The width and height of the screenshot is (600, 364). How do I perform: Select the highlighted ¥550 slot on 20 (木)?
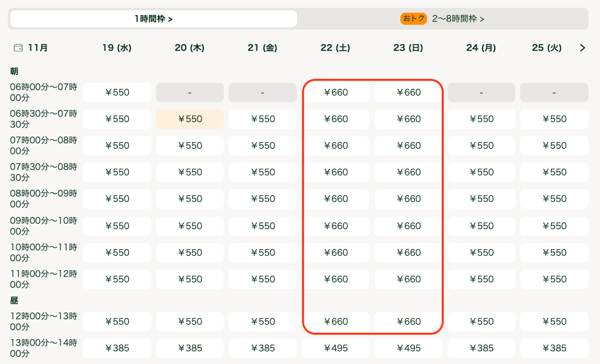(189, 119)
